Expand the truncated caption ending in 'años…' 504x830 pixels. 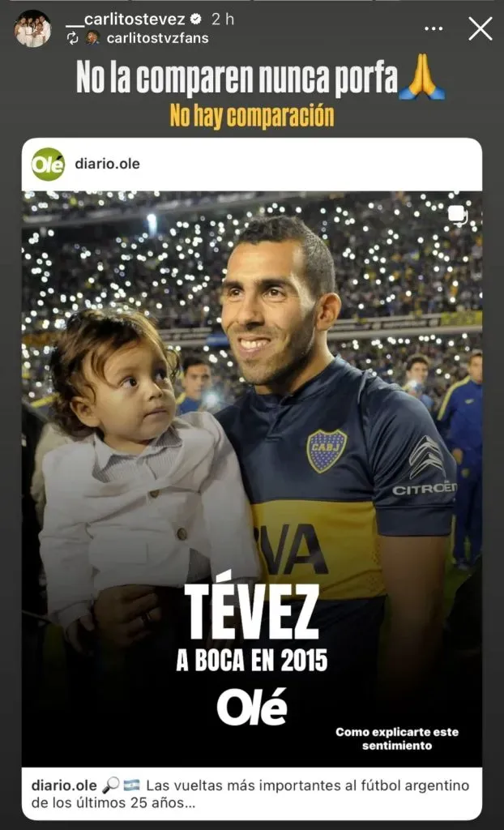coord(250,794)
